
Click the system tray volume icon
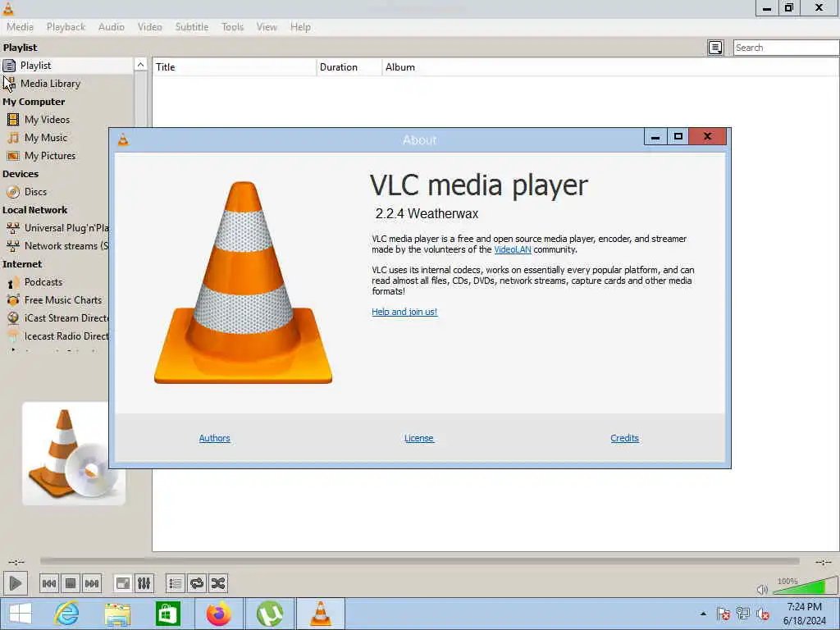tap(763, 614)
